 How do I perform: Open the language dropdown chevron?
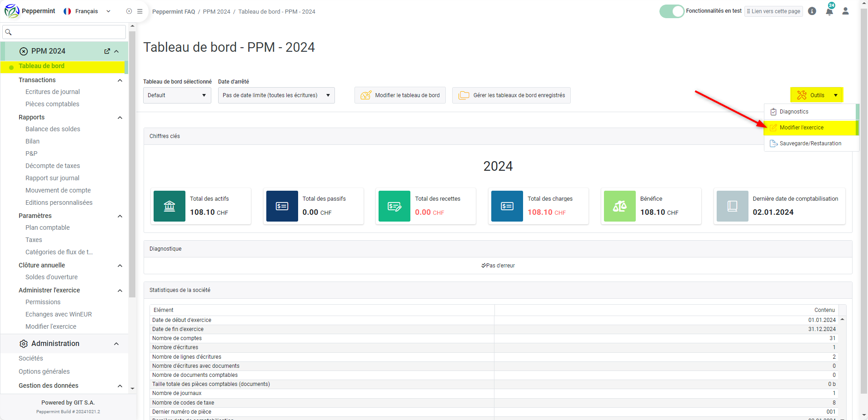pos(108,11)
